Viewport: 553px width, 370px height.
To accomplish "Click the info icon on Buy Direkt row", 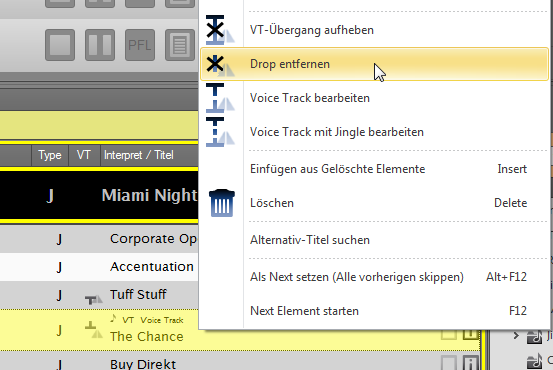I will coord(470,363).
